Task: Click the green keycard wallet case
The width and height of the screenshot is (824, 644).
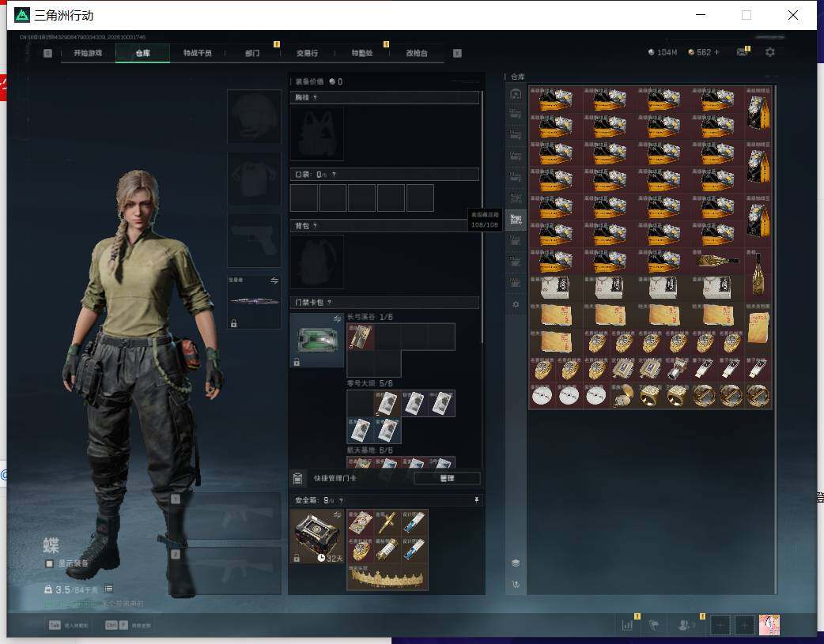Action: click(317, 340)
